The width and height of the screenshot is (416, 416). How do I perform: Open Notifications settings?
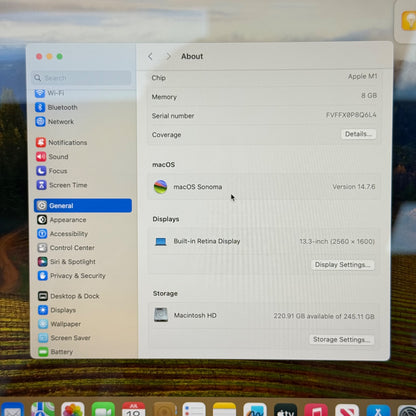tap(62, 142)
